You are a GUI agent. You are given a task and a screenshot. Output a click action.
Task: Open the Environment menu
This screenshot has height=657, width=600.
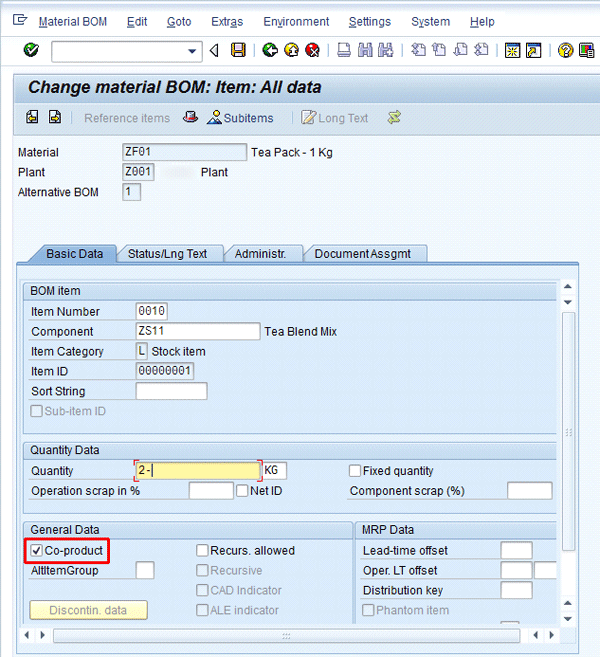(296, 22)
